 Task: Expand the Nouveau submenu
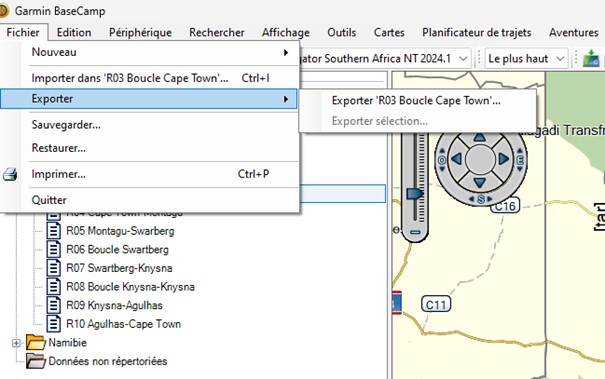point(150,52)
